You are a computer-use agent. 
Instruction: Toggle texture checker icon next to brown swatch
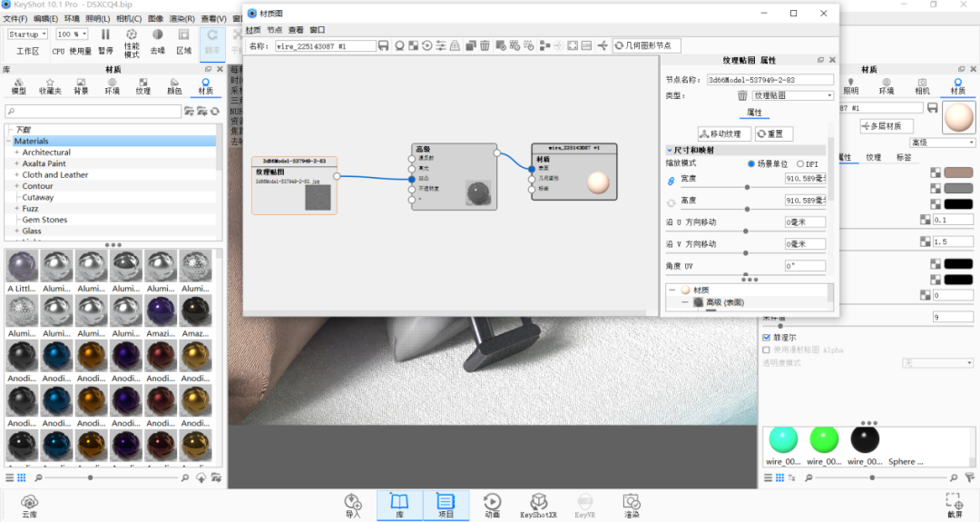[x=936, y=172]
